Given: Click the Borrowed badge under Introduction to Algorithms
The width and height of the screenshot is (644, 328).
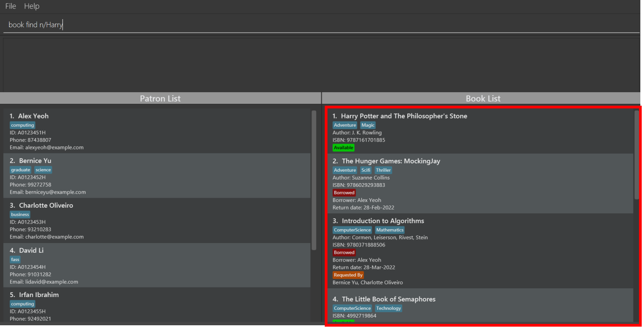Looking at the screenshot, I should pyautogui.click(x=344, y=252).
